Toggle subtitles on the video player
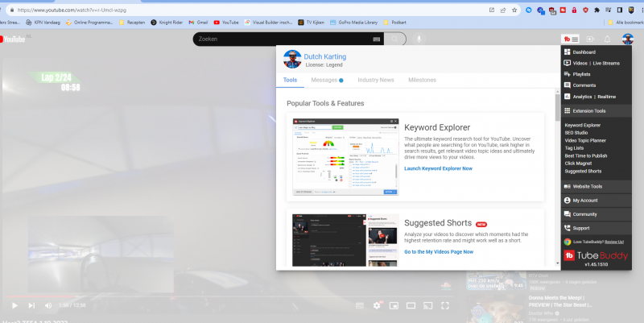Image resolution: width=644 pixels, height=323 pixels. tap(359, 306)
